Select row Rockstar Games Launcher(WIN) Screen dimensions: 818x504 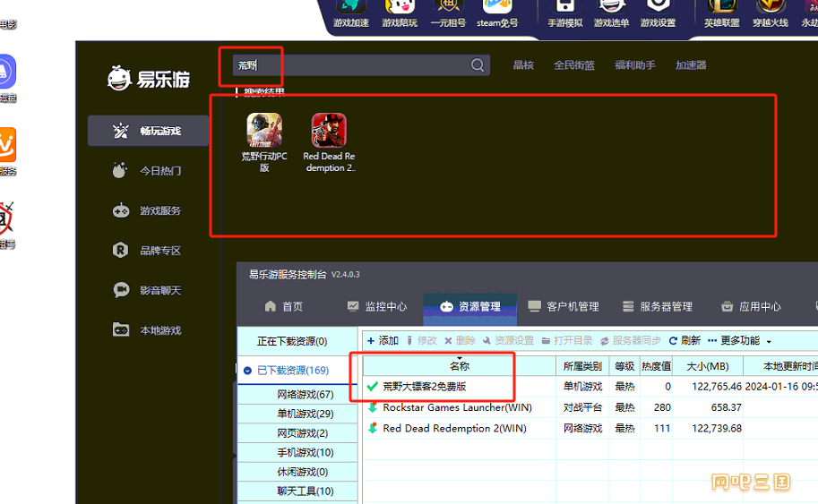(590, 407)
